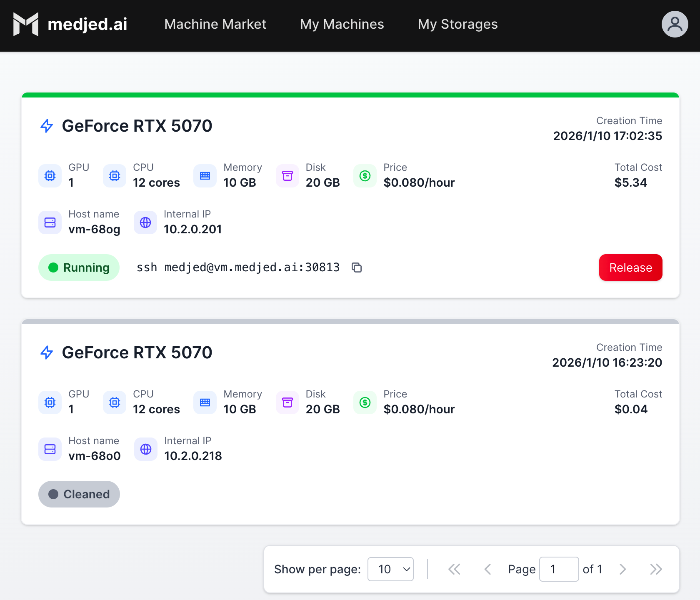Go to the previous page
The width and height of the screenshot is (700, 600).
[x=487, y=569]
